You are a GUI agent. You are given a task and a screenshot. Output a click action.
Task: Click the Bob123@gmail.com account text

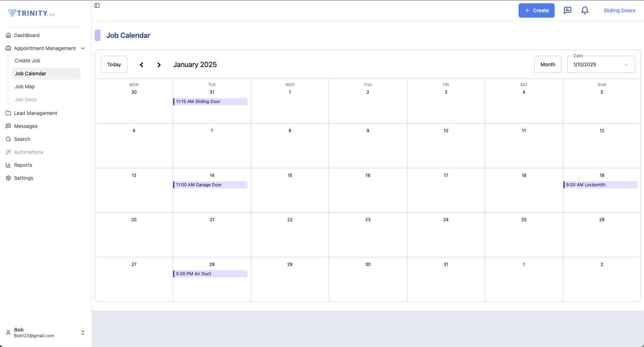click(x=34, y=336)
